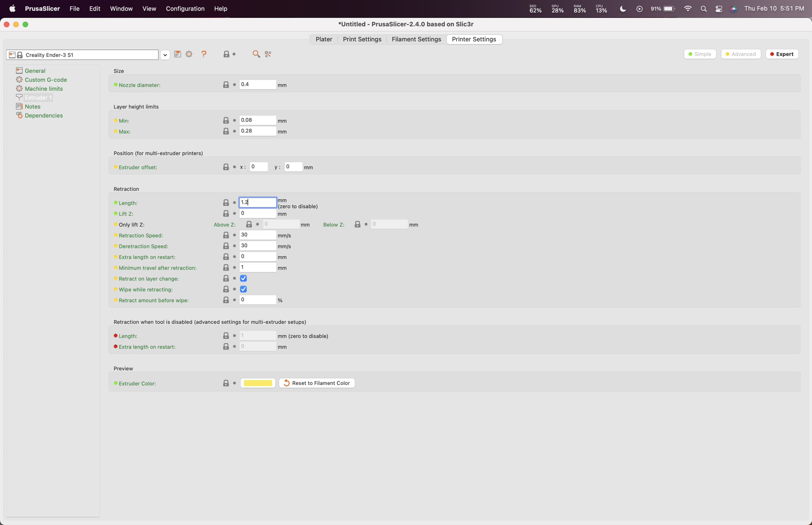Click the compare presets icon
This screenshot has width=812, height=525.
point(268,54)
